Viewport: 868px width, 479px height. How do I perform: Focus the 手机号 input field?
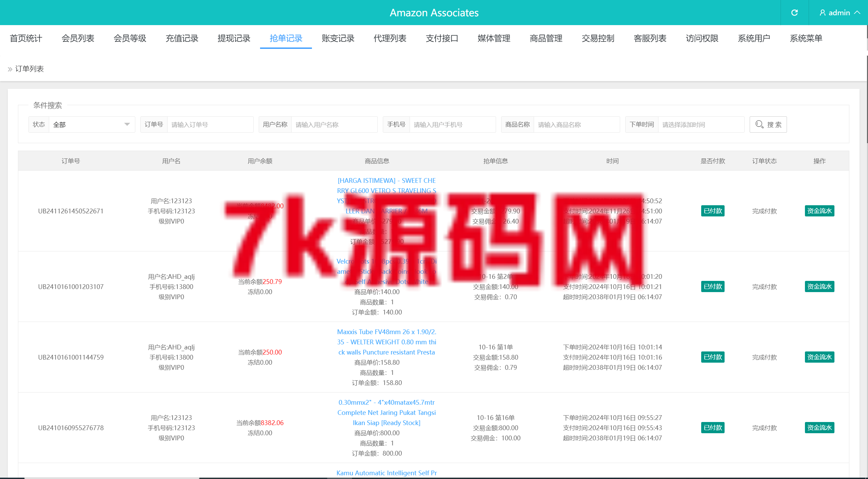point(453,124)
